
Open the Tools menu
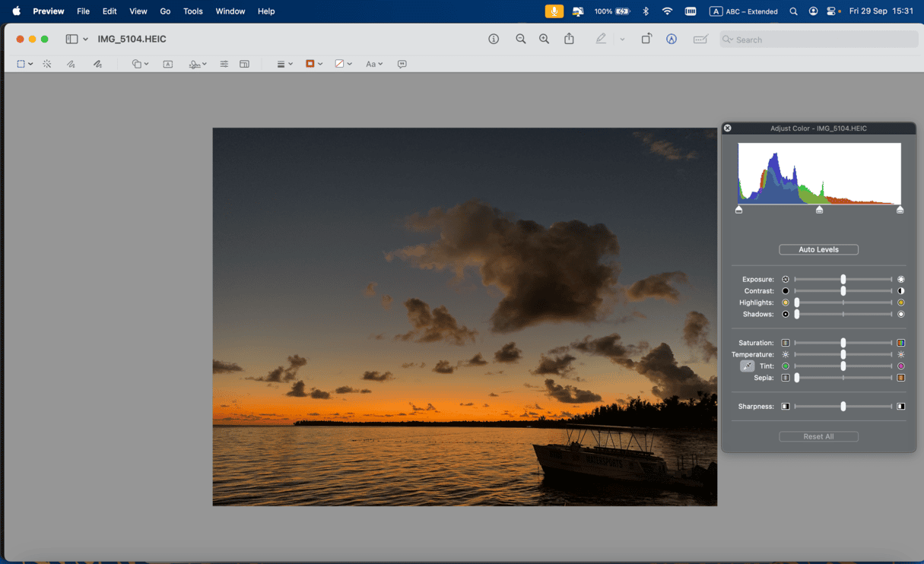click(x=193, y=11)
